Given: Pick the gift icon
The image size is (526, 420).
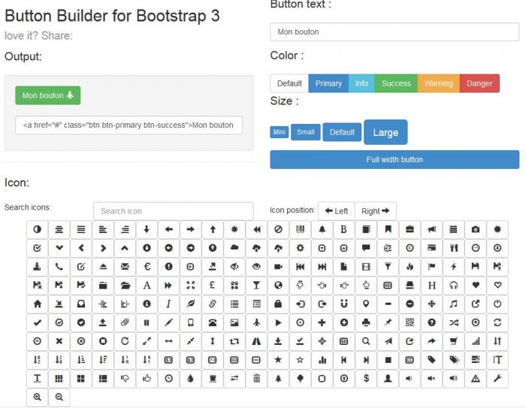Looking at the screenshot, I should pyautogui.click(x=234, y=286).
